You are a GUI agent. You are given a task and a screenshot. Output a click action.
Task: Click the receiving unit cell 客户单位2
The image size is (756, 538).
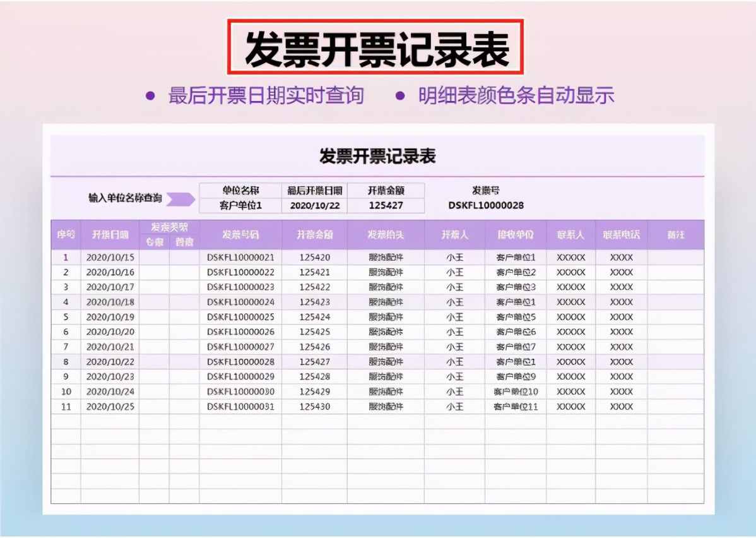[x=516, y=273]
